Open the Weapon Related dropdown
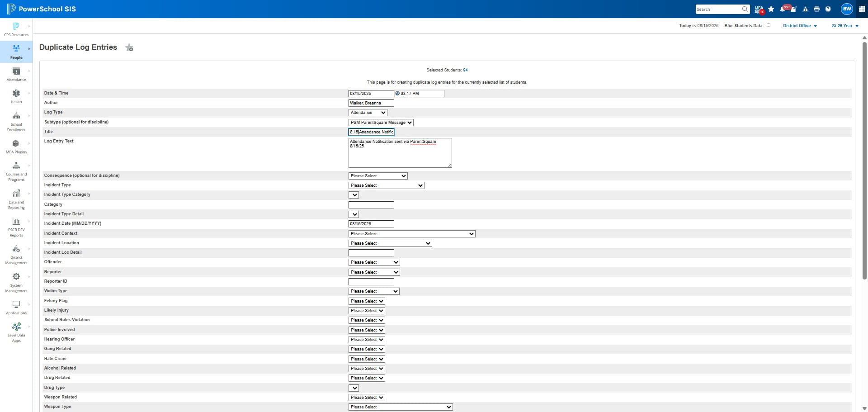Image resolution: width=868 pixels, height=412 pixels. pos(367,398)
